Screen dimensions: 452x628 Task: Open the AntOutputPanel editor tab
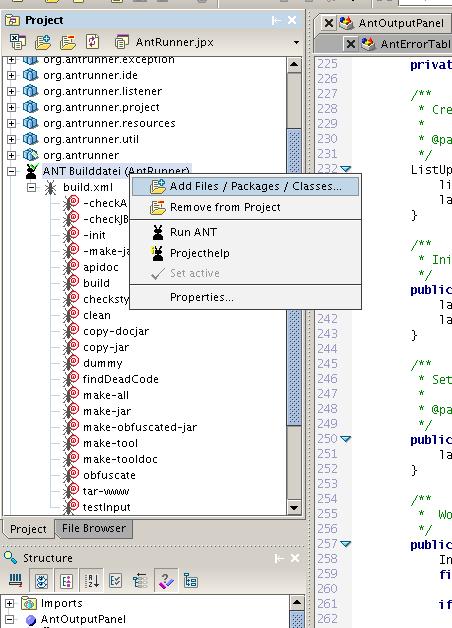pos(401,23)
